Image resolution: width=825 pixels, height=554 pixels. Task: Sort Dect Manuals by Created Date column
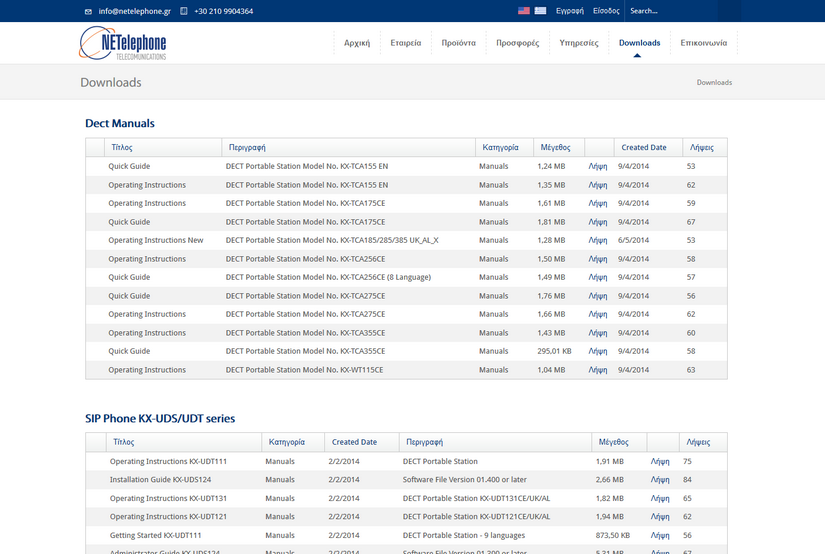643,147
